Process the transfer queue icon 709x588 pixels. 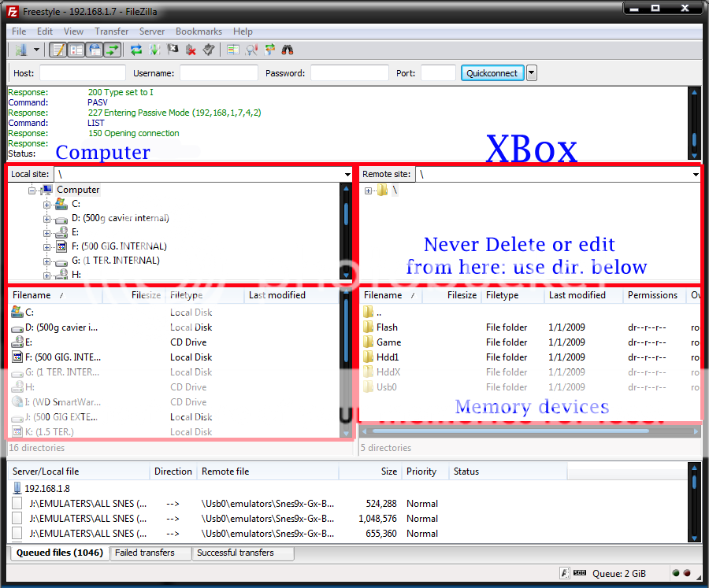(x=154, y=50)
